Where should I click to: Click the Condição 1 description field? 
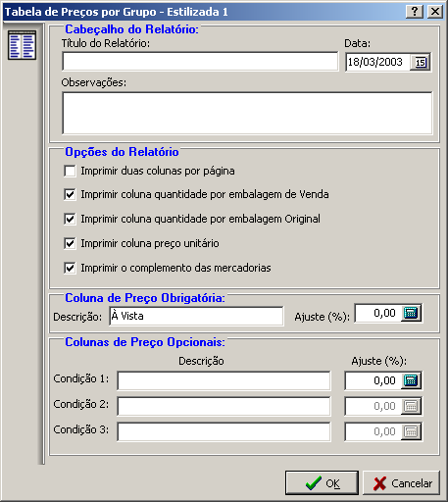224,380
